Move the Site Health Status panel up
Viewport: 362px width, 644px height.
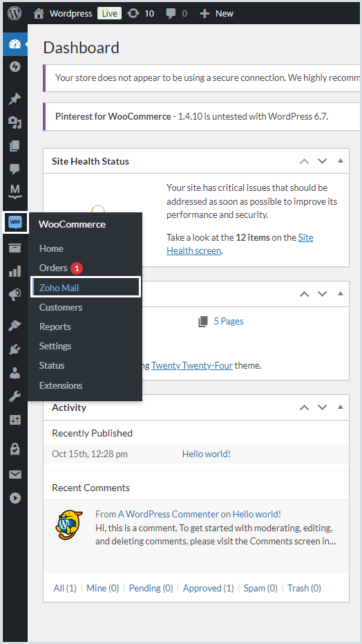pyautogui.click(x=304, y=161)
